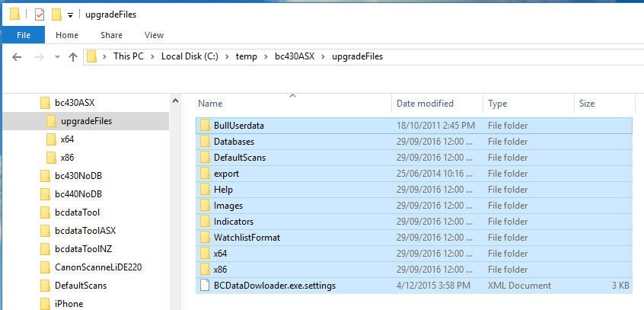The image size is (644, 310).
Task: Select iPhone in the navigation tree
Action: [69, 304]
